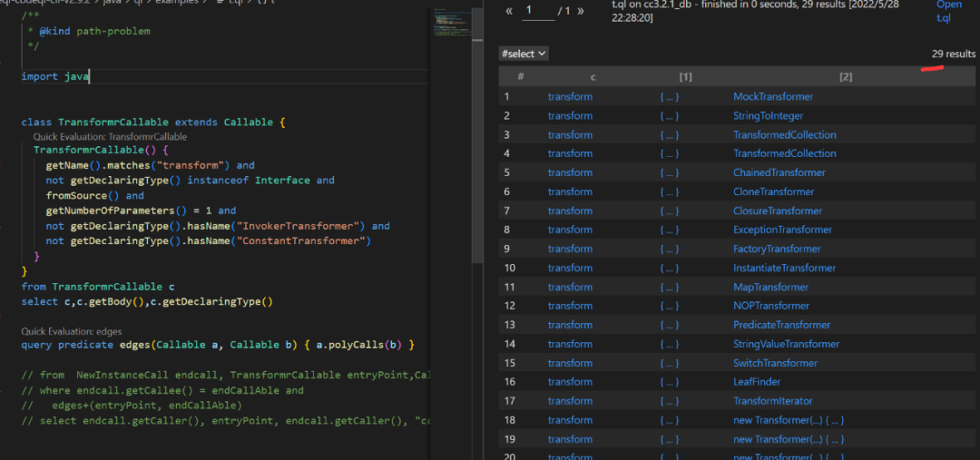
Task: Open MockTransformer result link
Action: [773, 97]
